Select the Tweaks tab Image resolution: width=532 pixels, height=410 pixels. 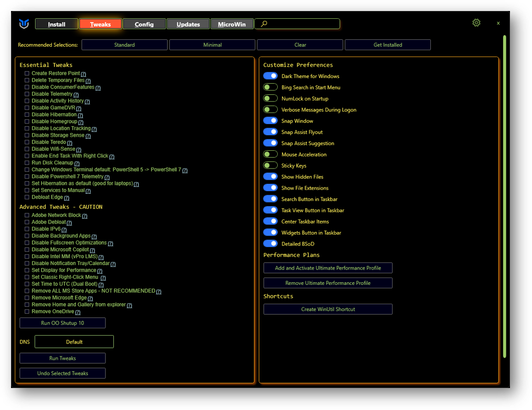pos(101,24)
